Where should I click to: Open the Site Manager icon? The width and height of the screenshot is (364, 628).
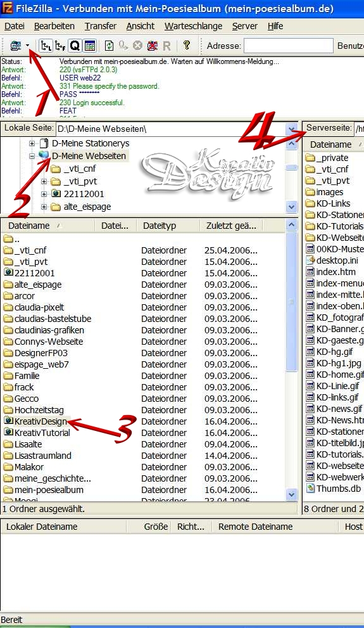pos(16,46)
